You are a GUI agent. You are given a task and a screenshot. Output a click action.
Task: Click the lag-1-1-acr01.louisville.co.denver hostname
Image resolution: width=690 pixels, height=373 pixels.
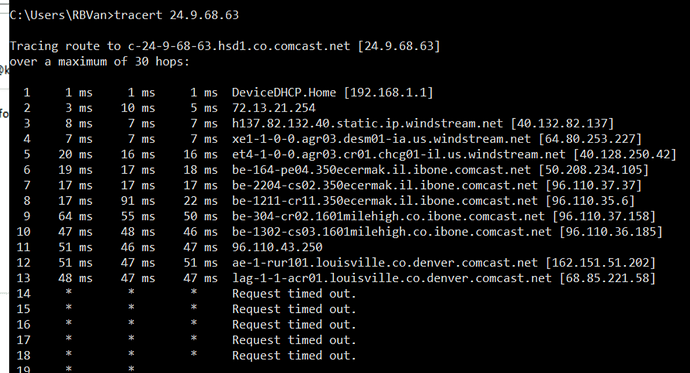[x=392, y=278]
